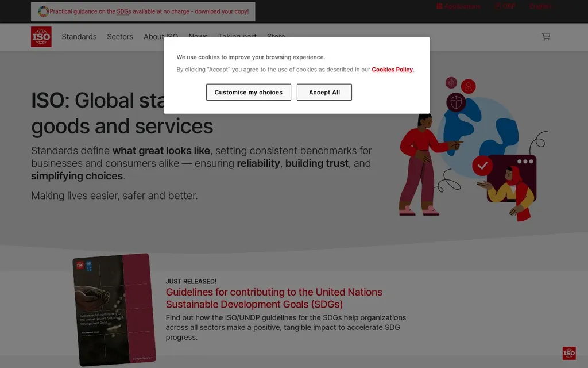Click the SDG colour wheel icon in banner
The width and height of the screenshot is (588, 368).
[43, 11]
